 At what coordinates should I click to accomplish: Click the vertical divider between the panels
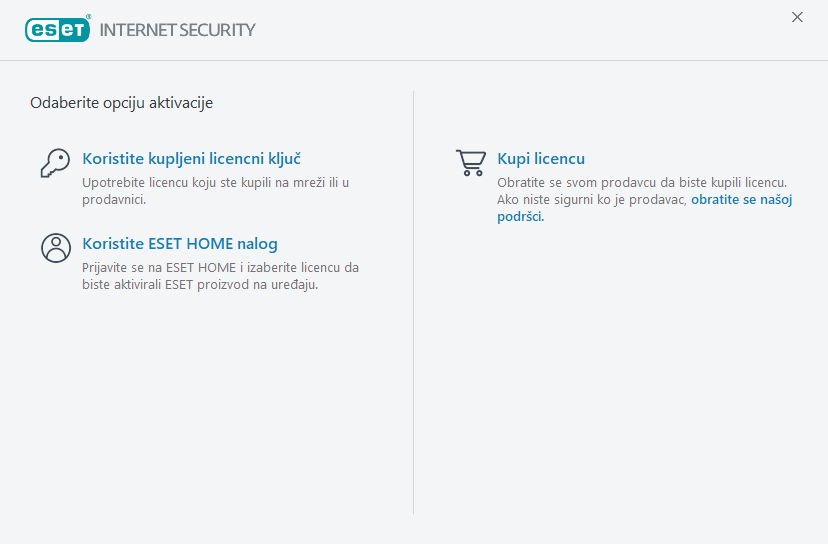pyautogui.click(x=413, y=300)
